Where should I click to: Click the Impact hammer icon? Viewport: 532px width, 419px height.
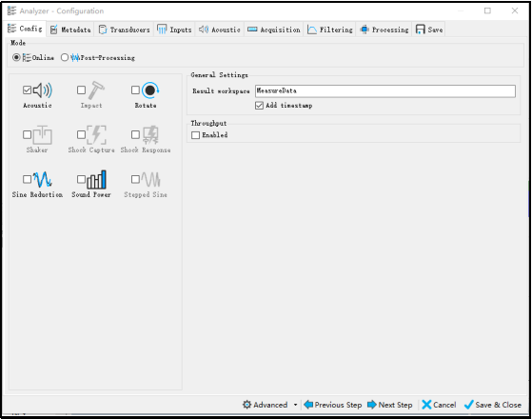coord(96,90)
